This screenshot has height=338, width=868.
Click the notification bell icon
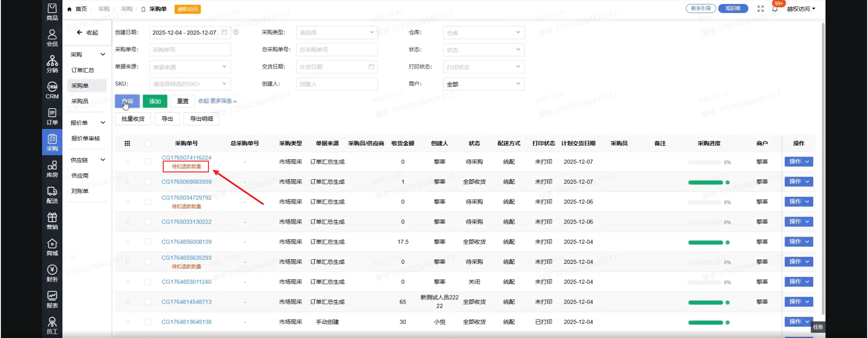pos(775,9)
